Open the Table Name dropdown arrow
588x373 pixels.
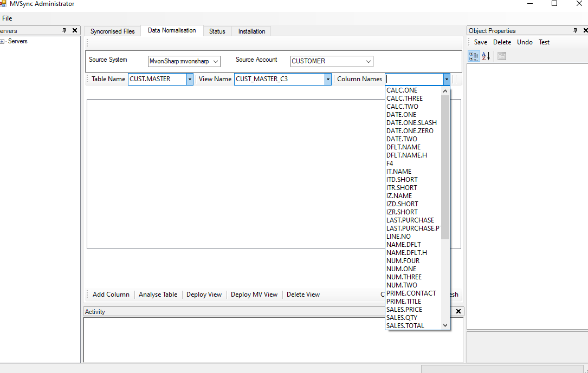coord(190,79)
